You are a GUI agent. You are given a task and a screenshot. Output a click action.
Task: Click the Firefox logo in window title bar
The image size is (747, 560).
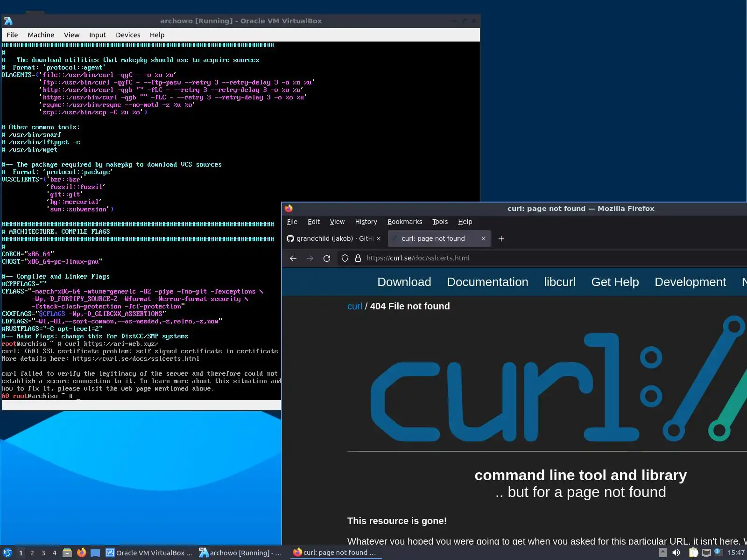(289, 209)
